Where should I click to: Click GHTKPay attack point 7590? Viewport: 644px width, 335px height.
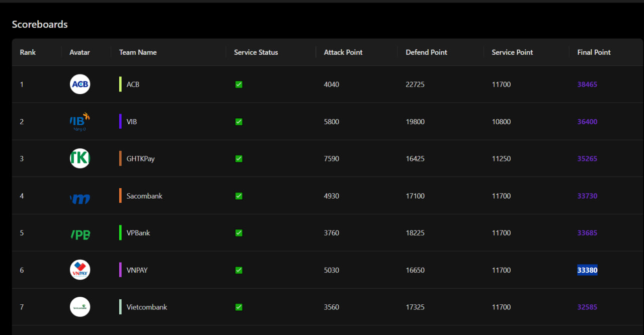(x=332, y=158)
